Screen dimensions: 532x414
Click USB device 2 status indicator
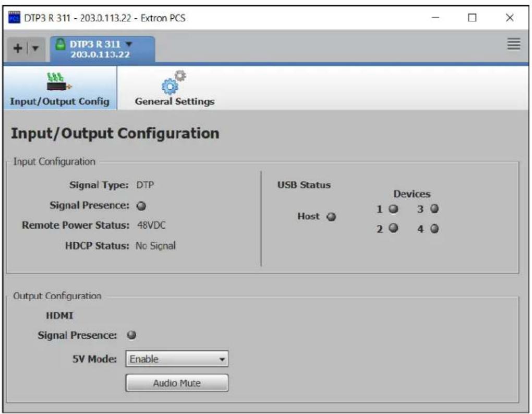393,228
